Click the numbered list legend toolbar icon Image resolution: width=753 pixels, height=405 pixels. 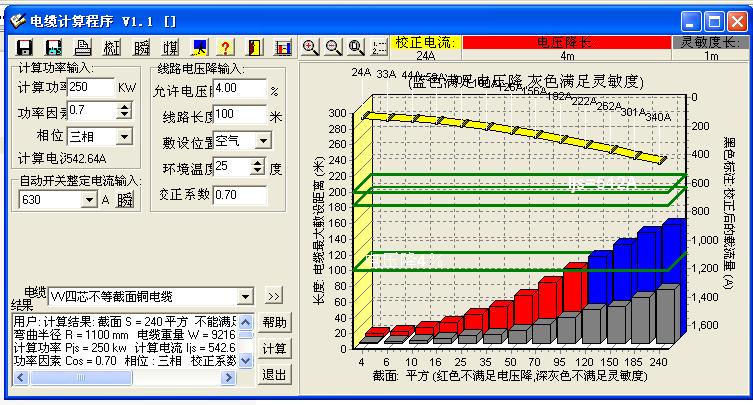pyautogui.click(x=380, y=47)
